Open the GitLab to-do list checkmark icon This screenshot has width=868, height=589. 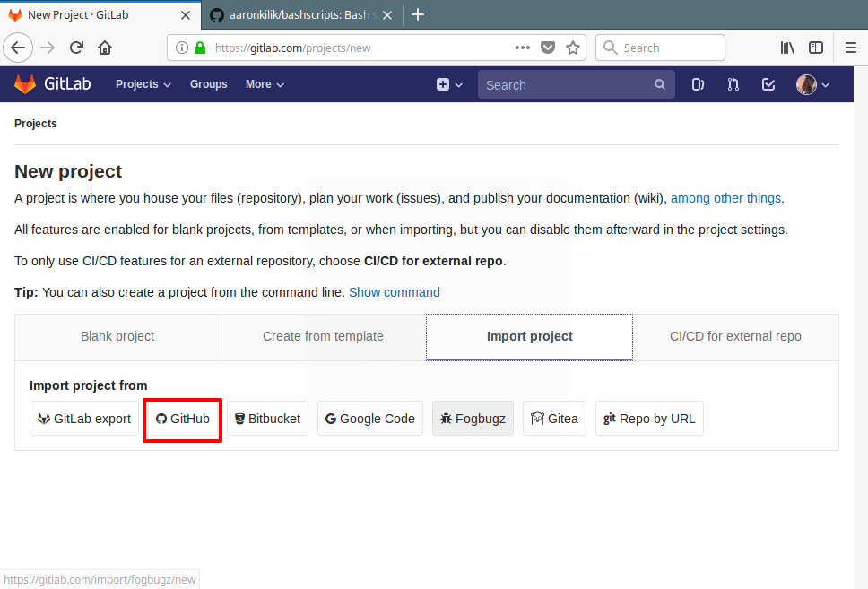[x=768, y=84]
